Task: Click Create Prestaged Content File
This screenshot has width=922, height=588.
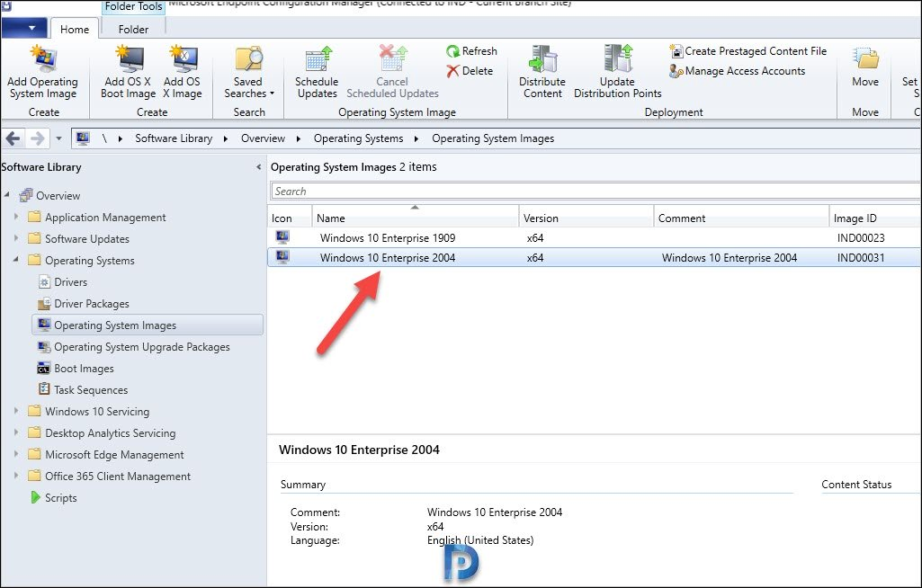Action: pos(748,51)
